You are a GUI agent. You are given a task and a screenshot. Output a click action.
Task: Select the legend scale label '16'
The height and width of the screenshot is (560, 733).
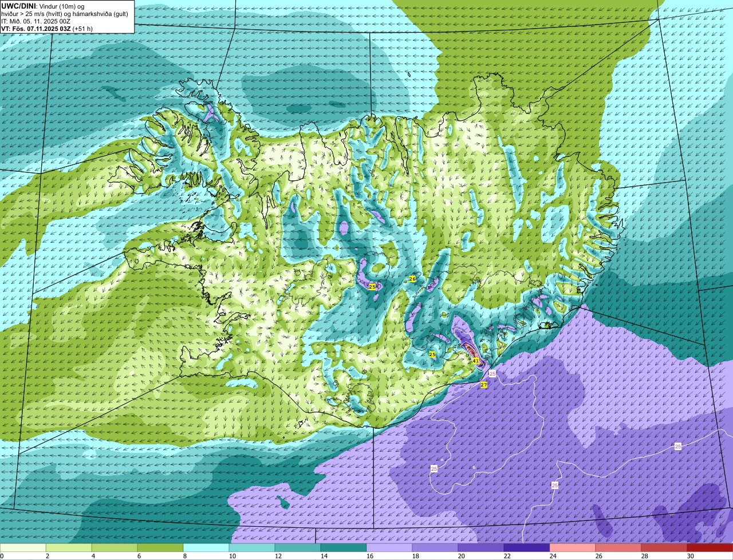coord(369,556)
